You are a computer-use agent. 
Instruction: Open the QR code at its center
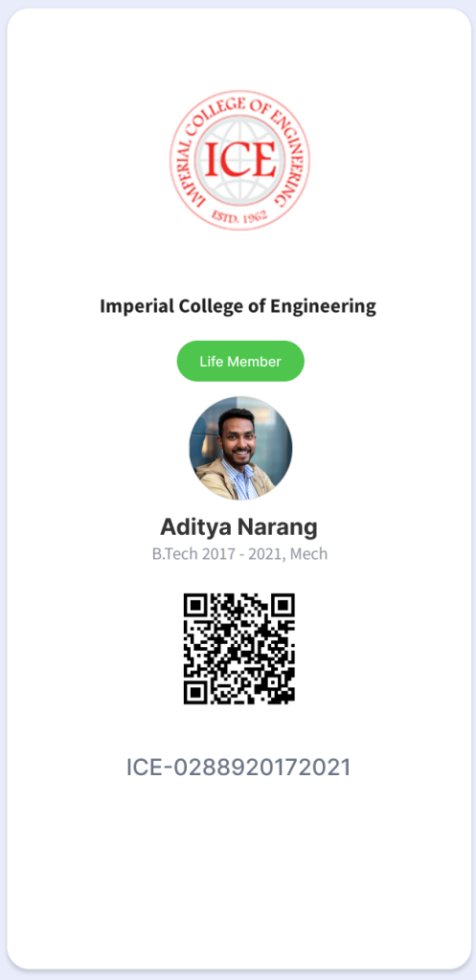click(239, 649)
